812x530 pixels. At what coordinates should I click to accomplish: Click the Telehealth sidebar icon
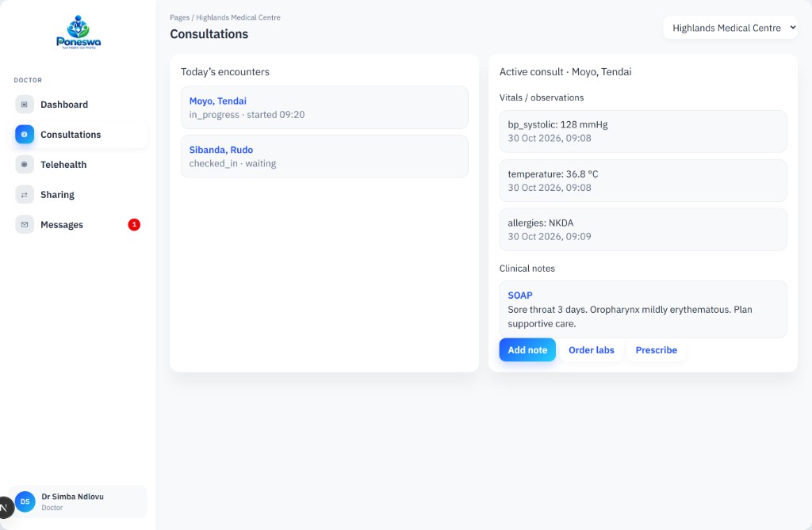[25, 165]
